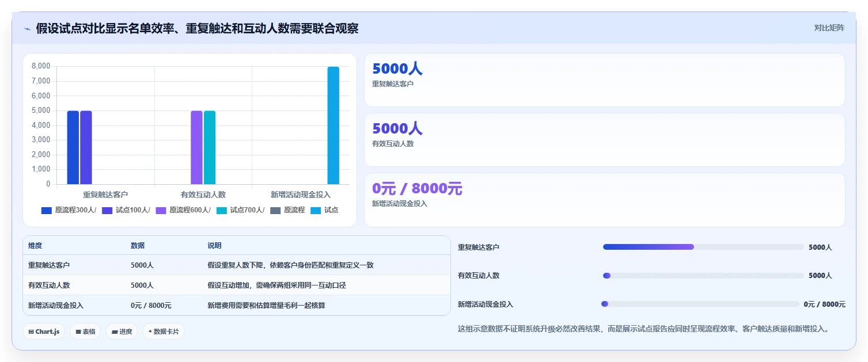Click the 假设重复人数下降 description cell

[x=291, y=265]
